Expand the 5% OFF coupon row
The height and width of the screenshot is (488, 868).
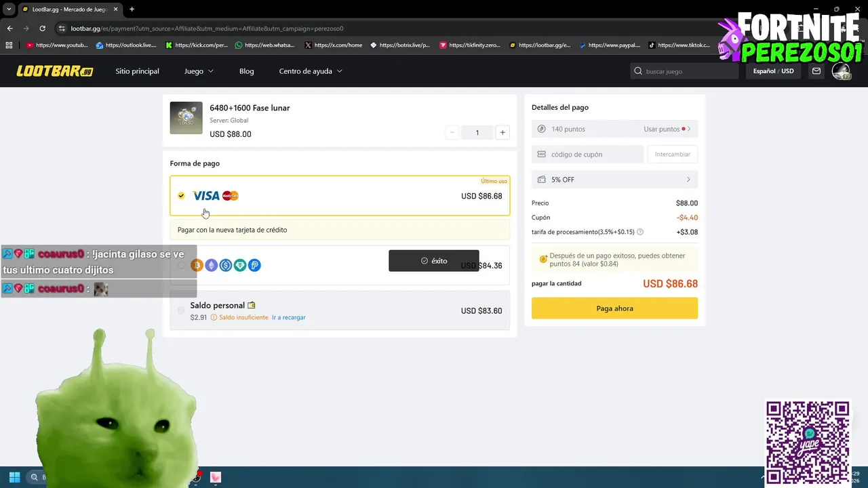(x=614, y=180)
